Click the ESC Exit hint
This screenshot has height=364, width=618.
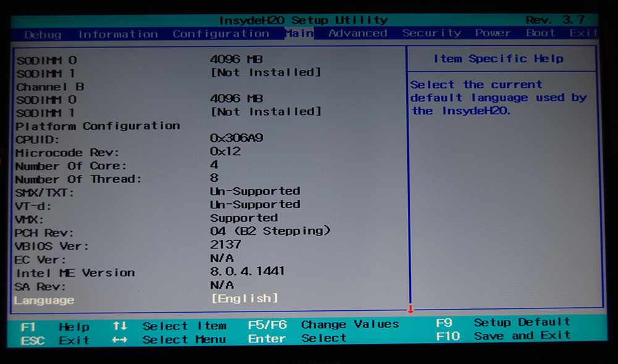[x=55, y=341]
